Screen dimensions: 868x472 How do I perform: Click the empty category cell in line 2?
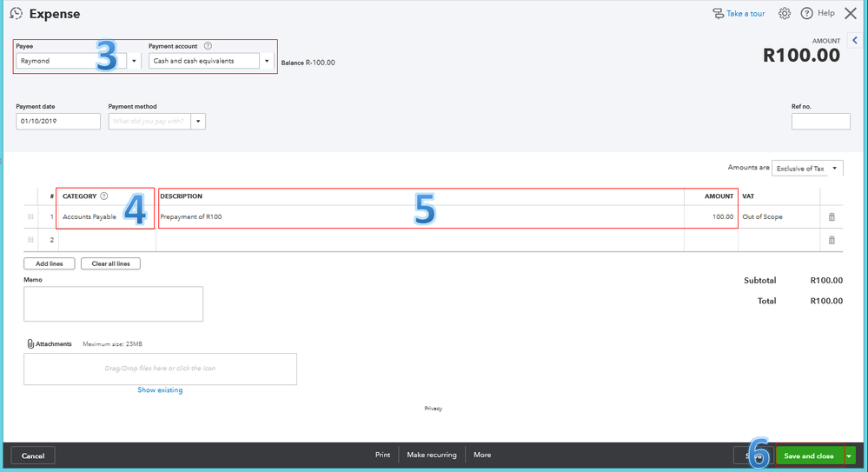(x=107, y=240)
